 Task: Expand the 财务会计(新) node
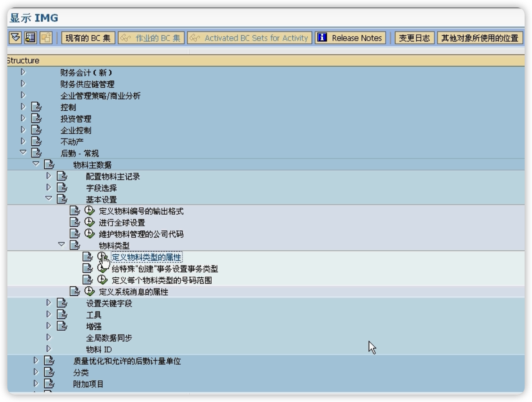23,72
